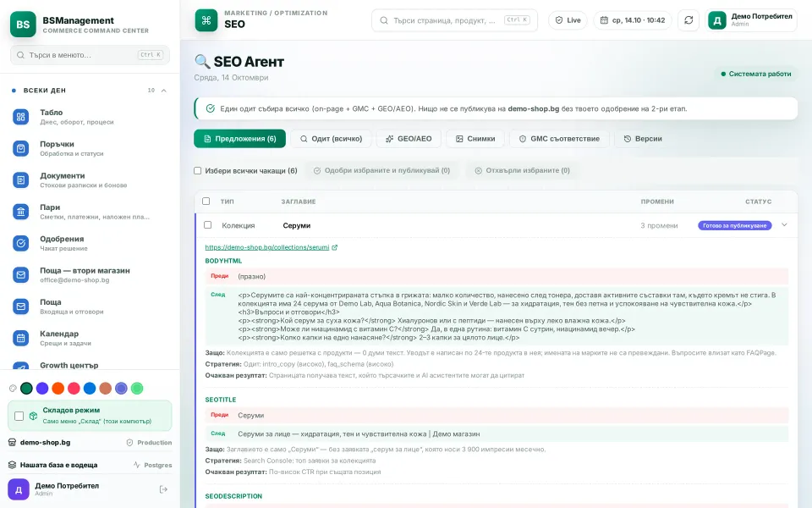Click the calendar icon in date pill
This screenshot has height=508, width=812.
pos(604,20)
